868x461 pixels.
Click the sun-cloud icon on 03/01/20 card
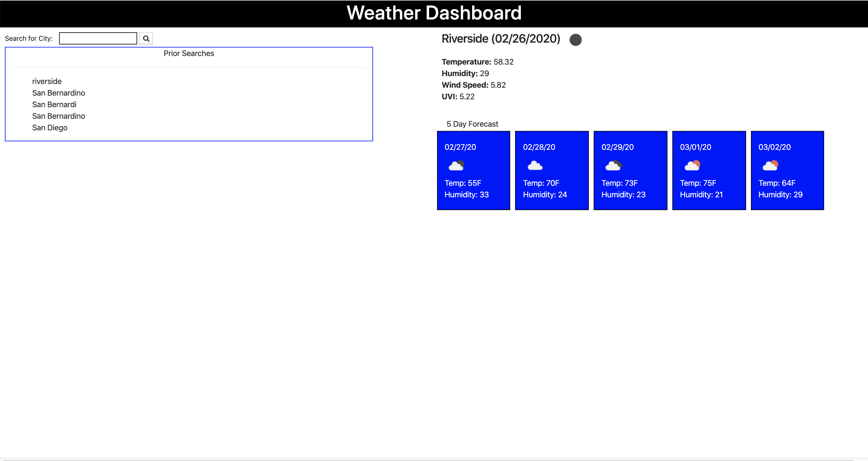pos(692,165)
